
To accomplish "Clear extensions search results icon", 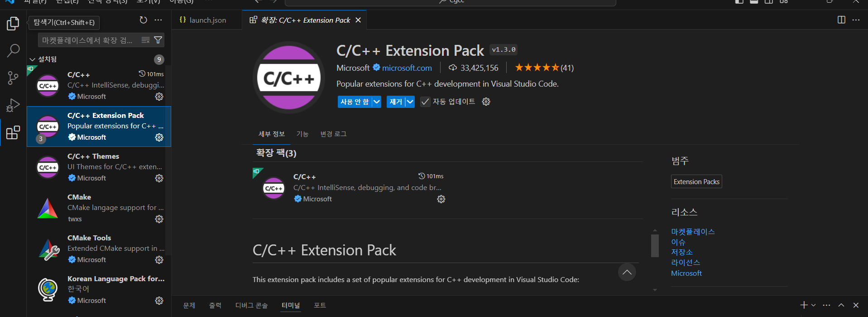I will coord(145,40).
